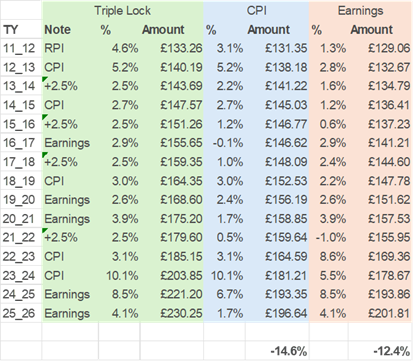Viewport: 413px width, 361px height.
Task: Select the Triple Lock header cell
Action: [x=122, y=11]
